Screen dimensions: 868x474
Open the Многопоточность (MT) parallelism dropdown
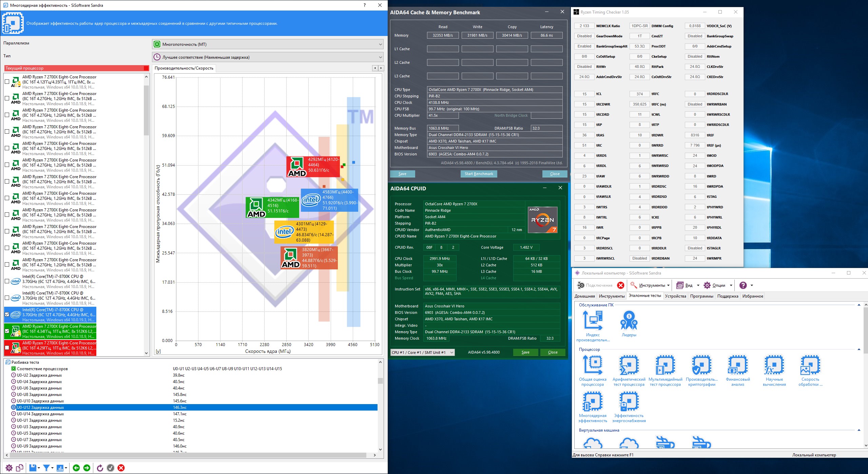[x=268, y=44]
